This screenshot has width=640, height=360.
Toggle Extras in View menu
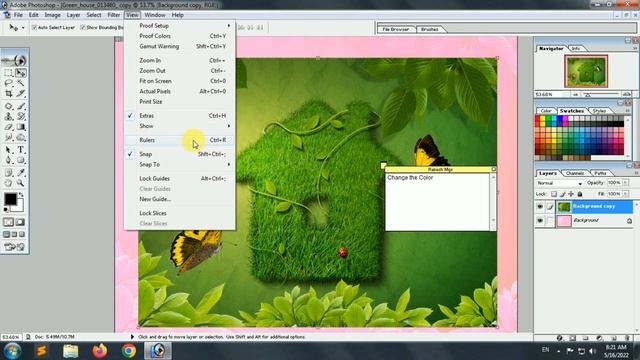coord(180,116)
